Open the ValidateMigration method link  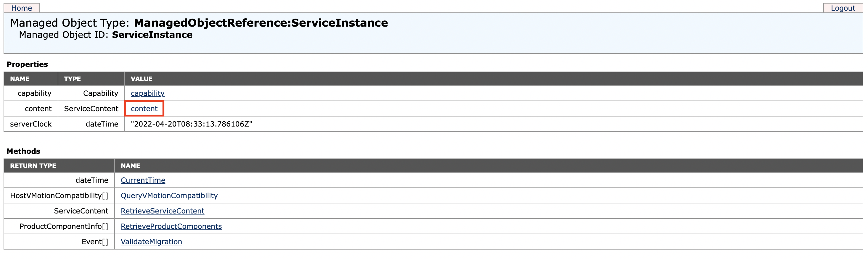(151, 242)
